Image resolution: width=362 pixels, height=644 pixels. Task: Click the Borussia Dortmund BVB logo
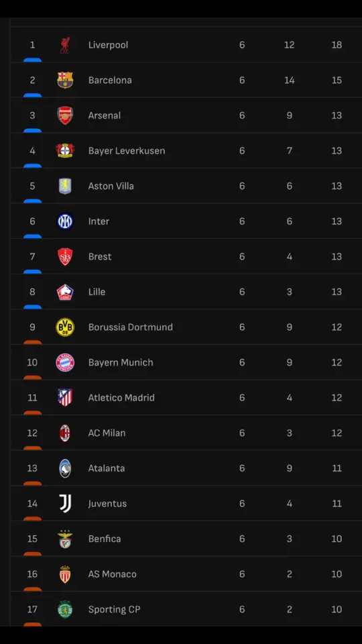click(x=65, y=327)
